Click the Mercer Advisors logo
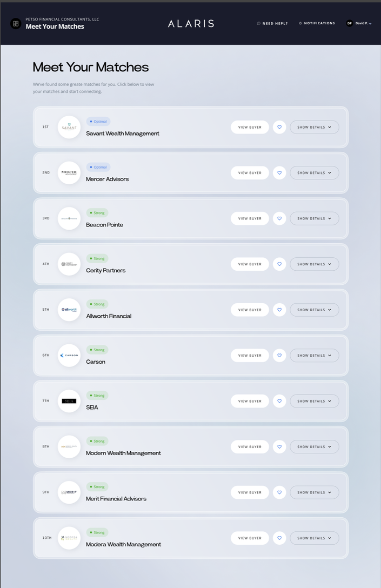 (69, 173)
